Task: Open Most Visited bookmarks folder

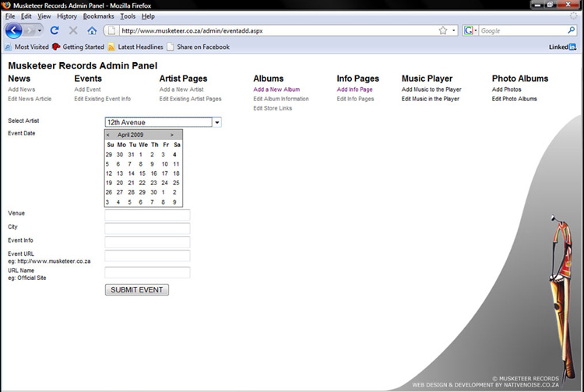Action: coord(26,47)
